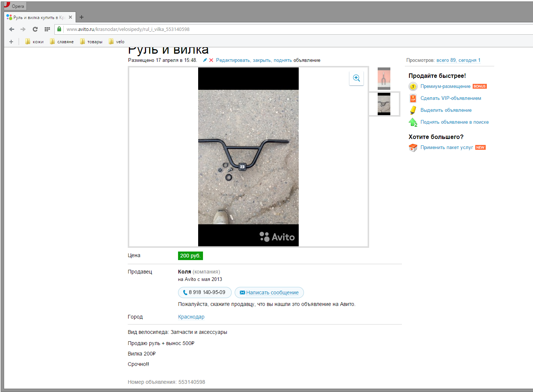Click the green padlock security icon
533x392 pixels.
coord(59,29)
